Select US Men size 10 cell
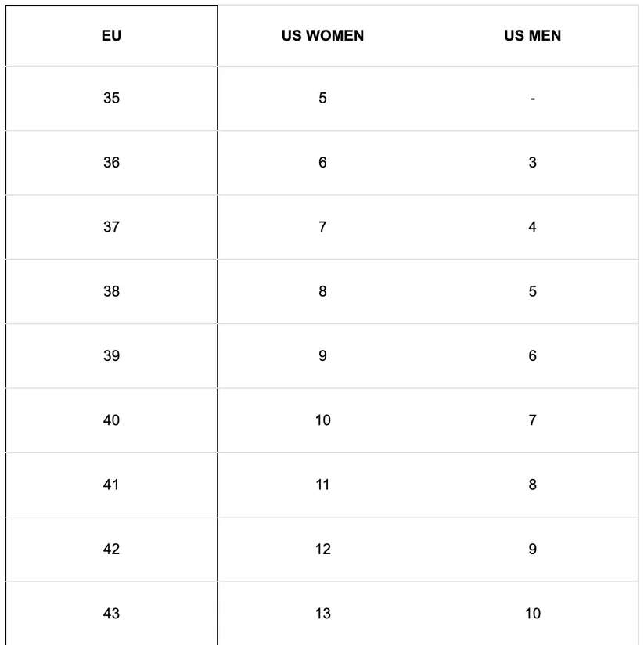This screenshot has width=644, height=645. tap(533, 614)
